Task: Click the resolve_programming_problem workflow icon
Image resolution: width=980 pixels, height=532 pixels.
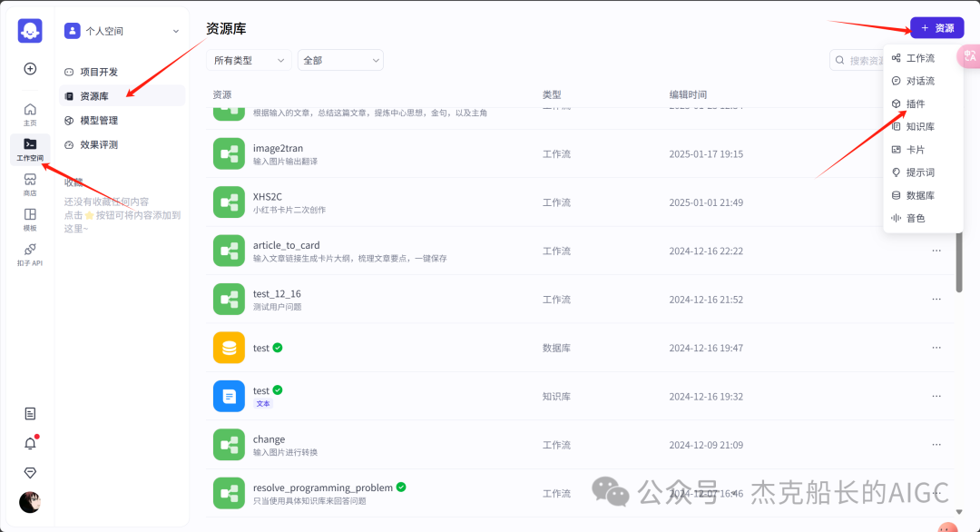Action: [229, 493]
